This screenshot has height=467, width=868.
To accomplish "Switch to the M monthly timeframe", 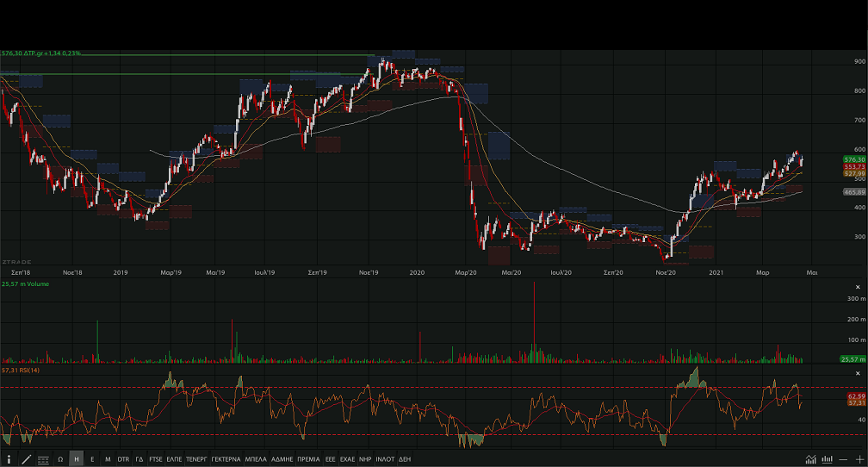I will click(x=108, y=459).
